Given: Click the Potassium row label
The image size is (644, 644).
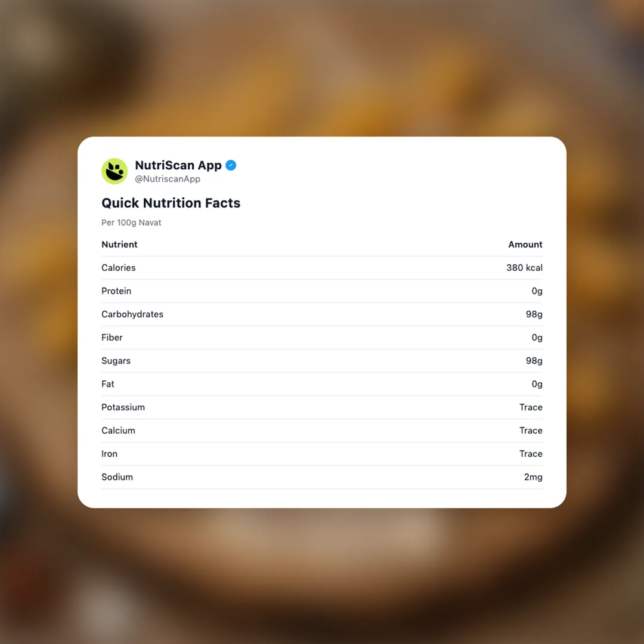Looking at the screenshot, I should (123, 407).
